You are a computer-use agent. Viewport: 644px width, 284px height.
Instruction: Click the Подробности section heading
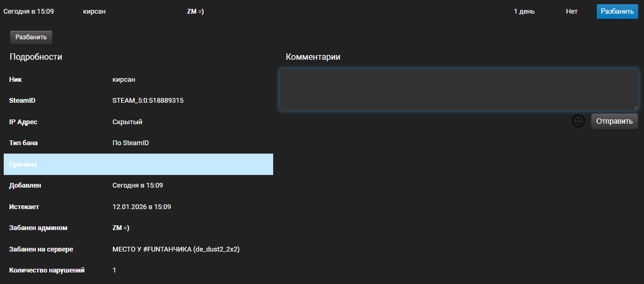click(36, 57)
